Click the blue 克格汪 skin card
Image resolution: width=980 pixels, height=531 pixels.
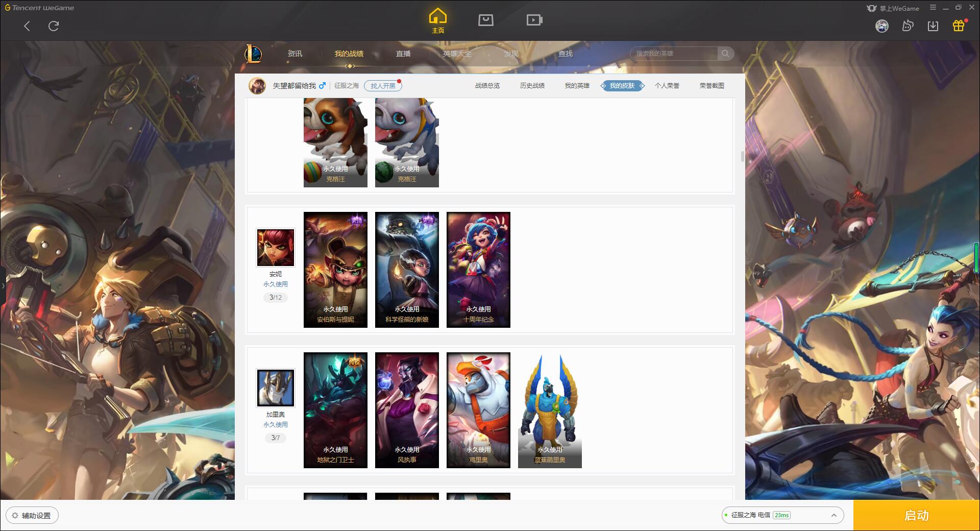407,142
